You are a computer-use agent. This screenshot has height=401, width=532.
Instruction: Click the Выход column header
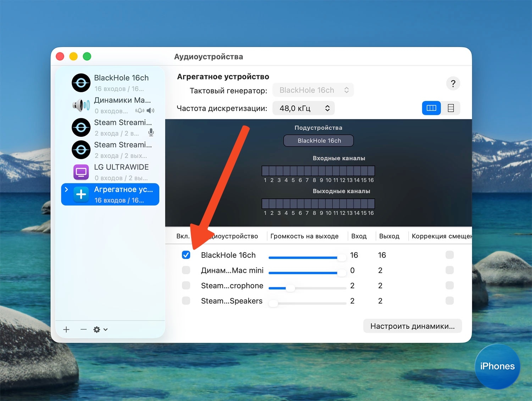coord(389,236)
